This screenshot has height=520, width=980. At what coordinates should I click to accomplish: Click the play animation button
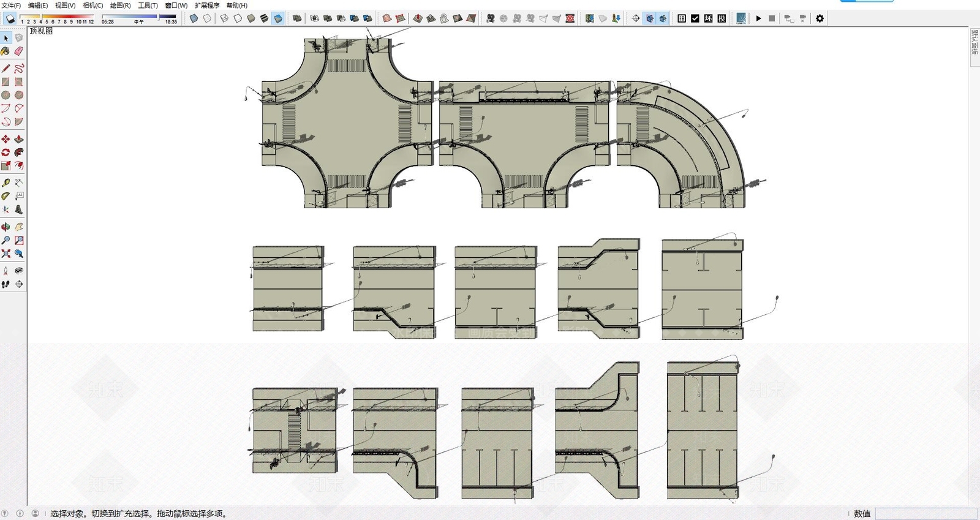(x=758, y=18)
